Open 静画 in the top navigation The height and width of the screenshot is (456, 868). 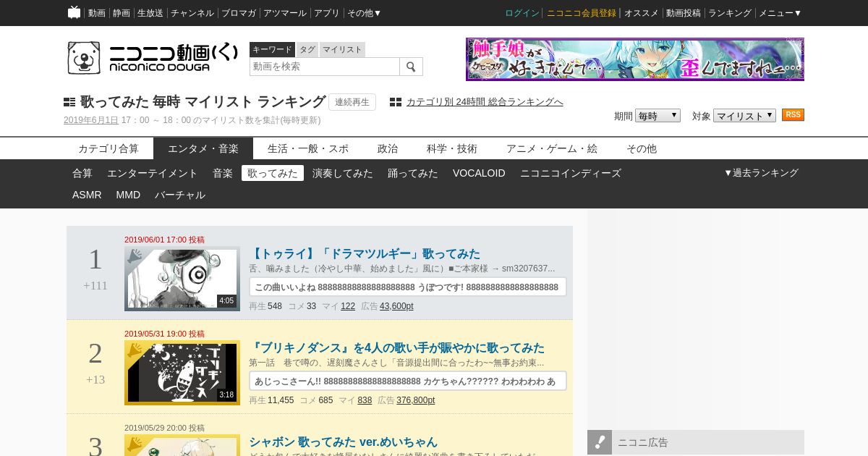[x=122, y=13]
